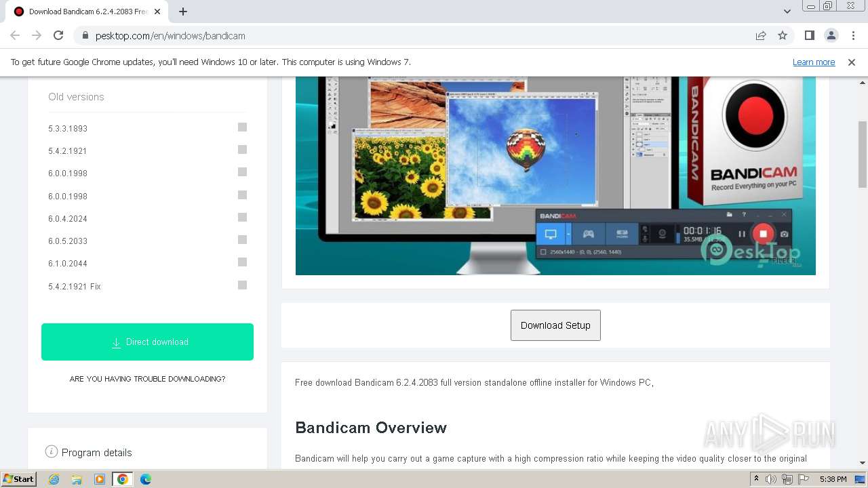This screenshot has width=868, height=488.
Task: Go forward to the next page
Action: [x=37, y=35]
